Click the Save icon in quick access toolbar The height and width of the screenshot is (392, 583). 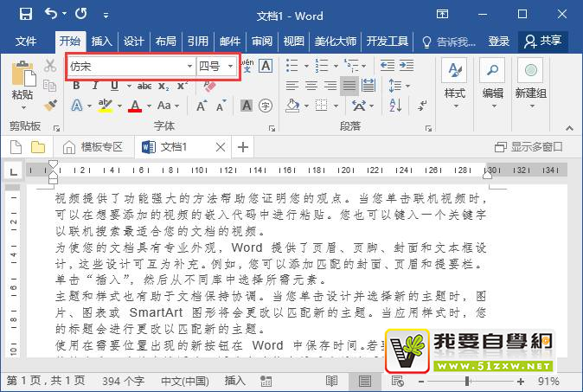pyautogui.click(x=26, y=15)
